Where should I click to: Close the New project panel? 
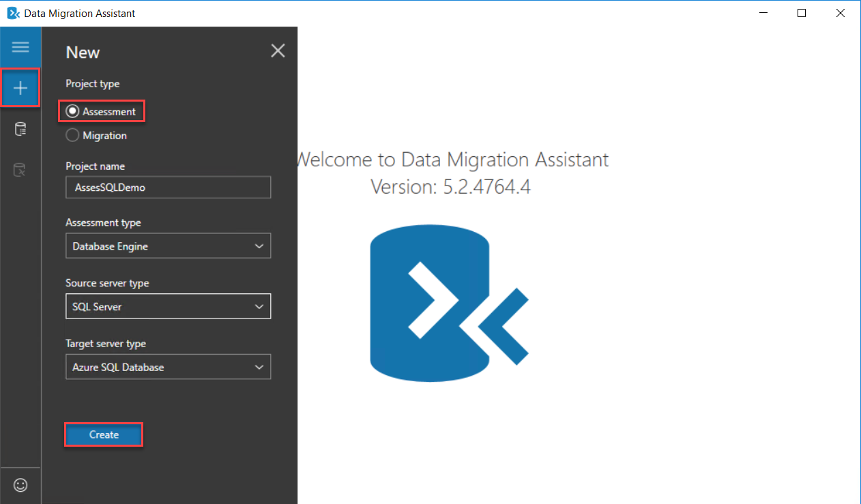[x=278, y=50]
